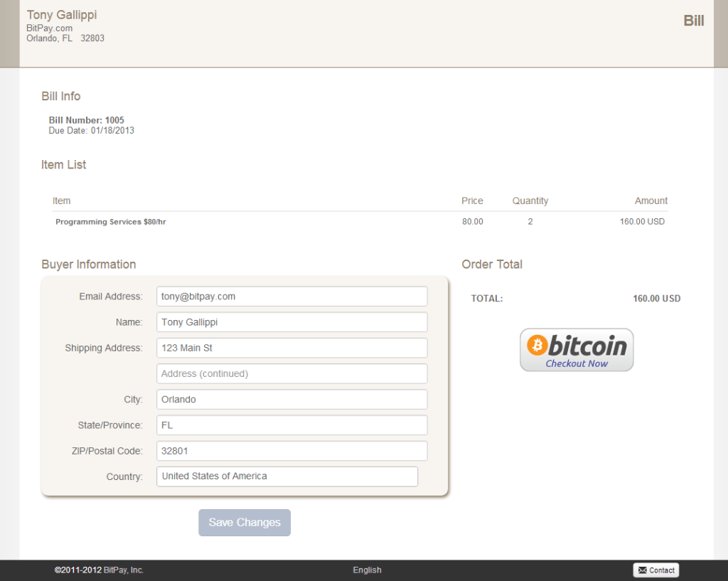The height and width of the screenshot is (581, 728).
Task: Edit the City input field
Action: coord(292,400)
